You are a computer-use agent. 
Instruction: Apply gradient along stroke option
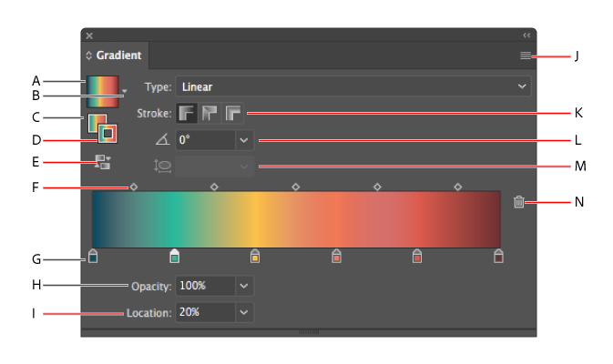(x=211, y=113)
